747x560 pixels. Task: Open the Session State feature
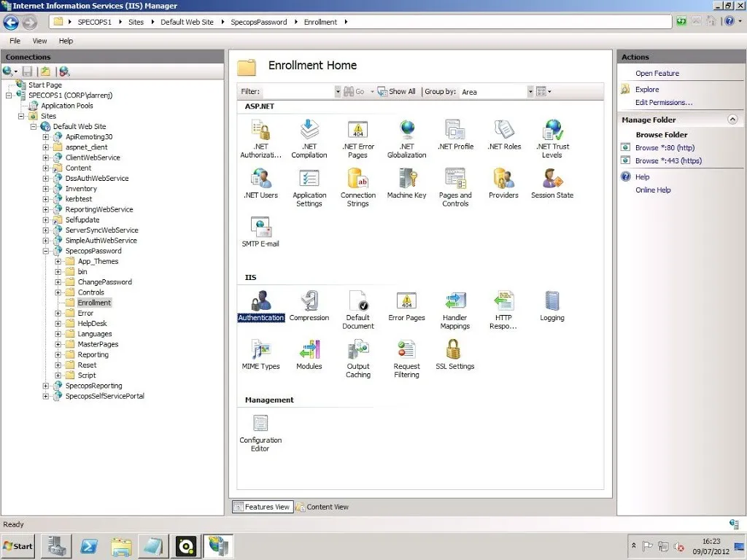coord(552,183)
